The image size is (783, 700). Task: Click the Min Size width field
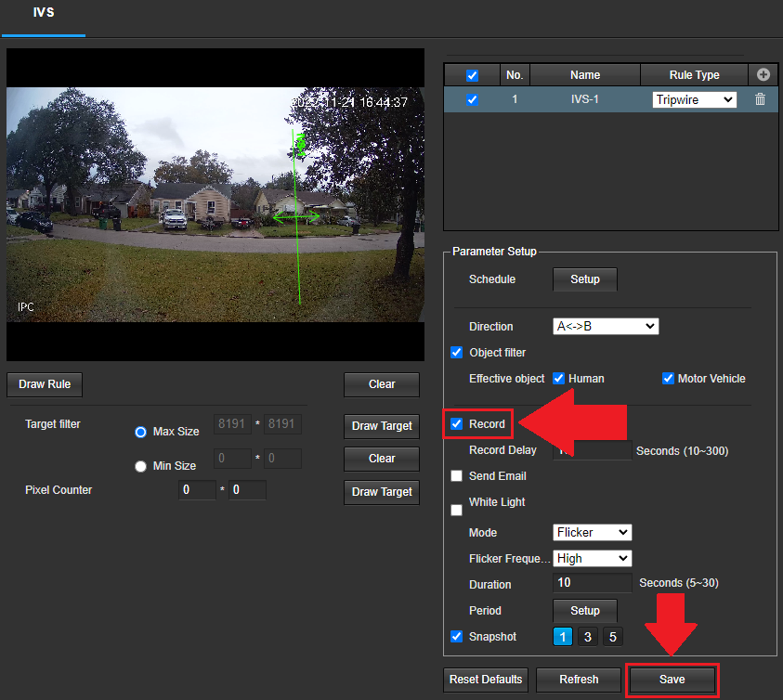pyautogui.click(x=232, y=459)
